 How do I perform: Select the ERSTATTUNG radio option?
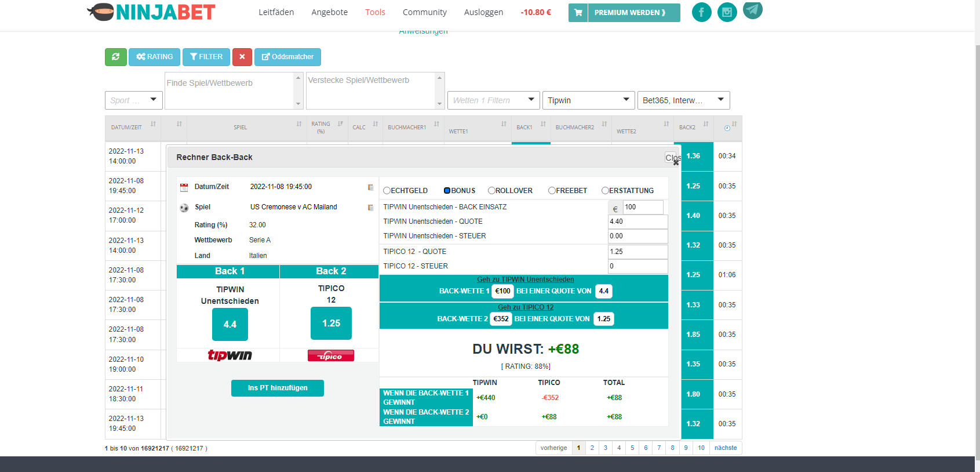click(605, 191)
